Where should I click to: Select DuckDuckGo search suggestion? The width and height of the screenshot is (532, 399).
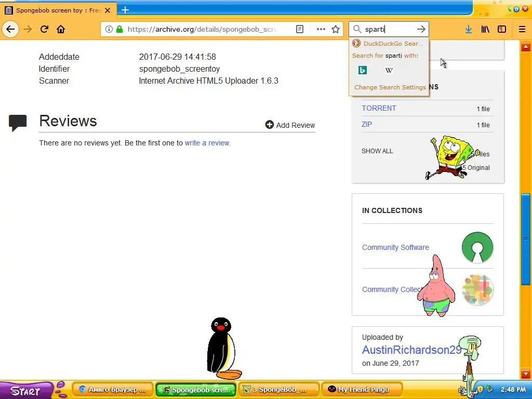(389, 44)
